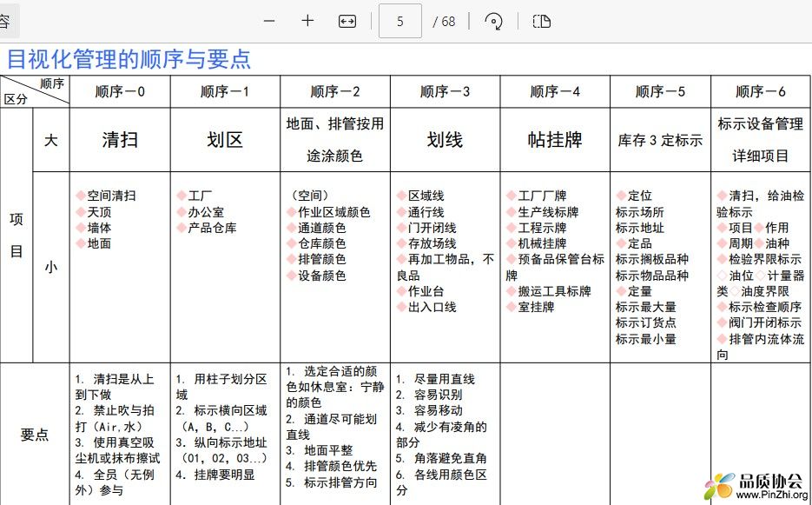Click the point '容易移动'
Screen dimensions: 812x505
[438, 410]
